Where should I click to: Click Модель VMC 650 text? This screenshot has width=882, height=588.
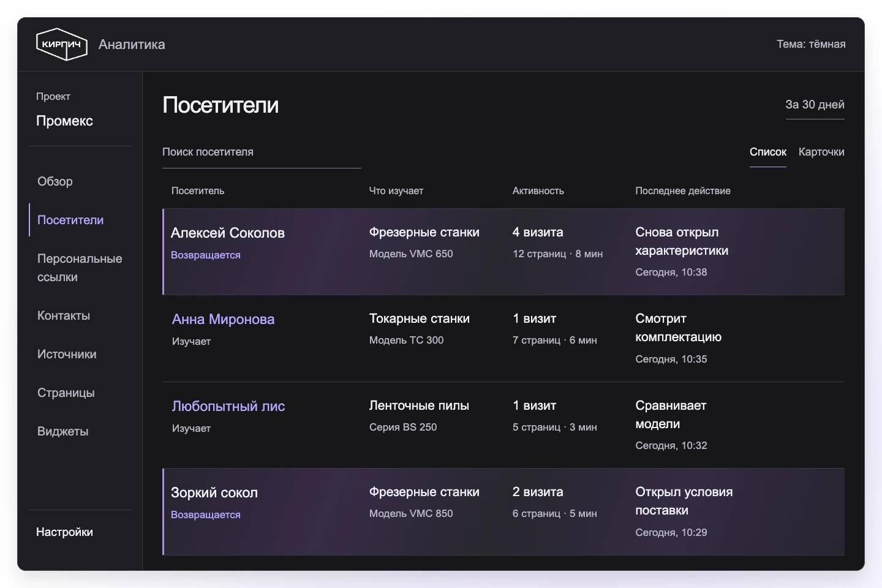(x=411, y=254)
